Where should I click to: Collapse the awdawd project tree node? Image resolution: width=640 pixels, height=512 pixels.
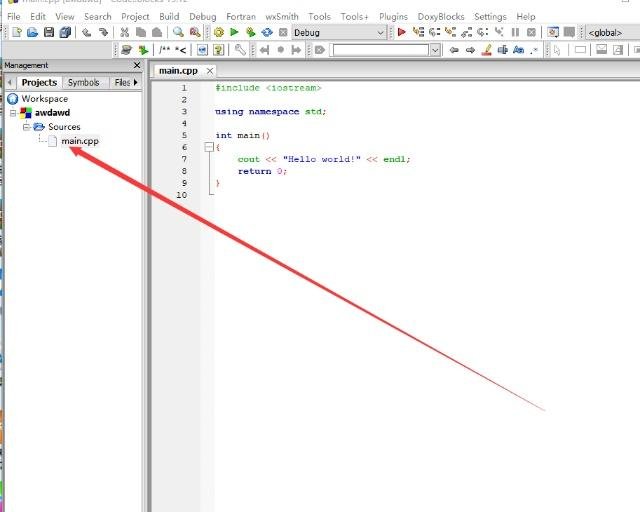coord(13,113)
